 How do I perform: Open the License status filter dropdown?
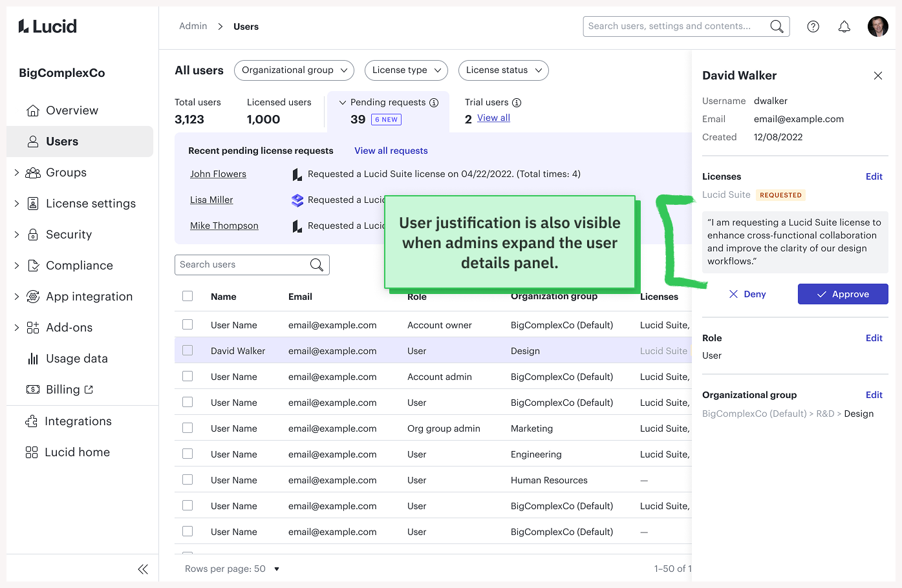tap(503, 70)
